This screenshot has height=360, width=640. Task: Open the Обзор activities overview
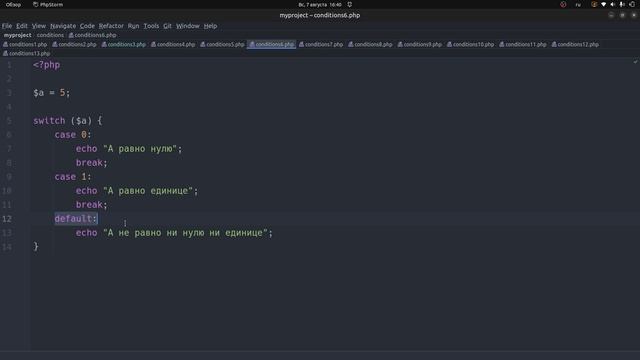click(x=13, y=4)
